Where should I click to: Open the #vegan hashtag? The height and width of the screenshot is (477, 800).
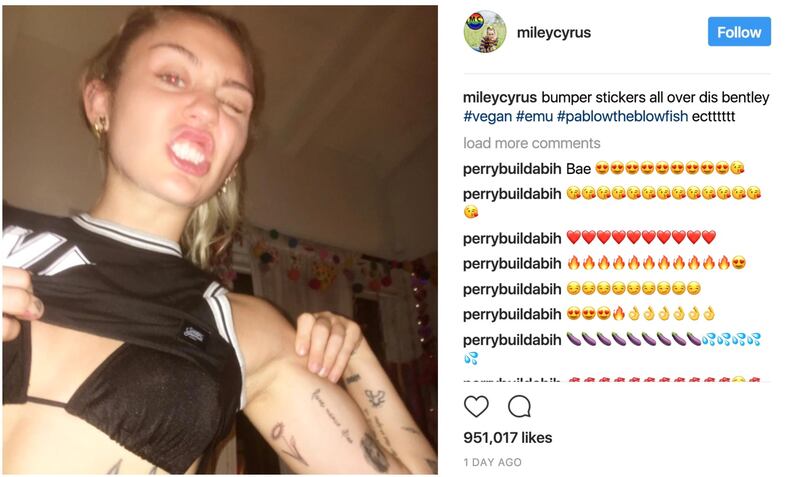tap(487, 116)
